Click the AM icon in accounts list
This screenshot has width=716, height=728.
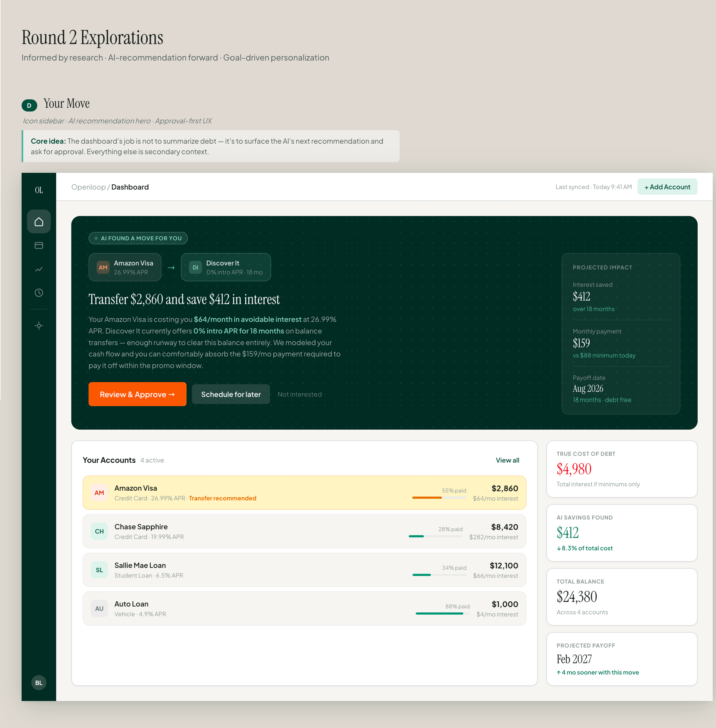(x=99, y=493)
